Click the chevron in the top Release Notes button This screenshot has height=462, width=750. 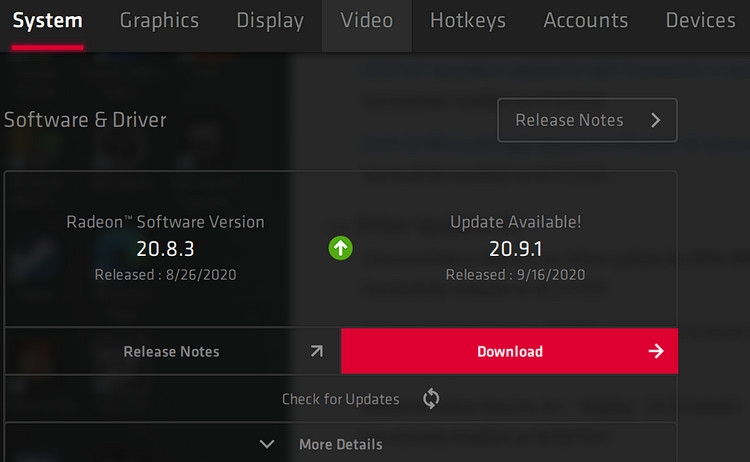pos(656,120)
